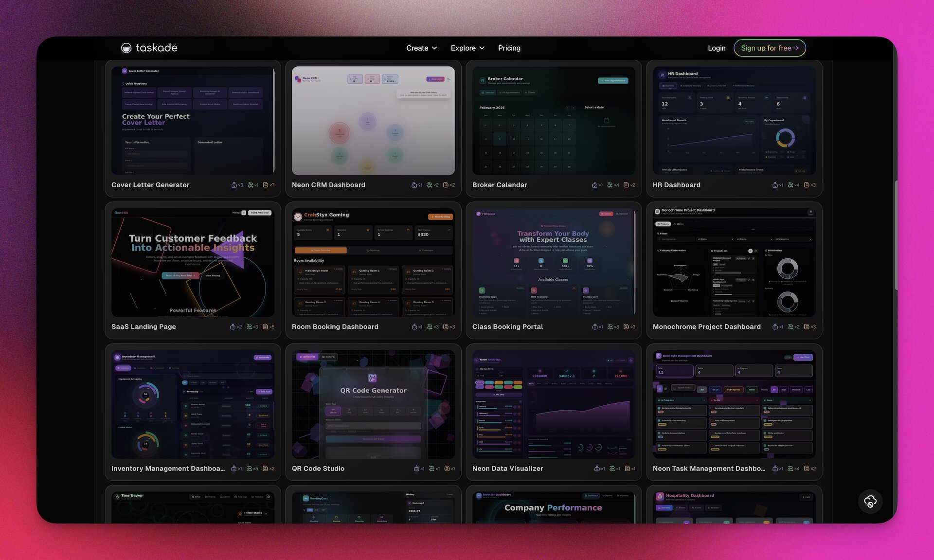
Task: Click the agents robot icon on Cover Letter Generator
Action: coord(234,185)
